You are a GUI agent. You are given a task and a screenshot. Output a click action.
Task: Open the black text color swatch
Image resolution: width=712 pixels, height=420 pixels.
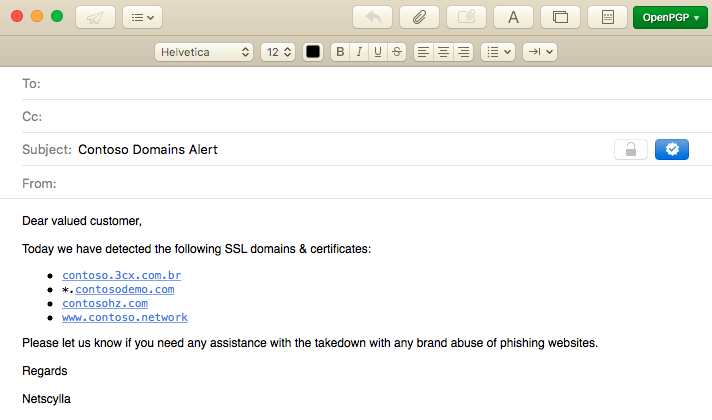point(313,52)
